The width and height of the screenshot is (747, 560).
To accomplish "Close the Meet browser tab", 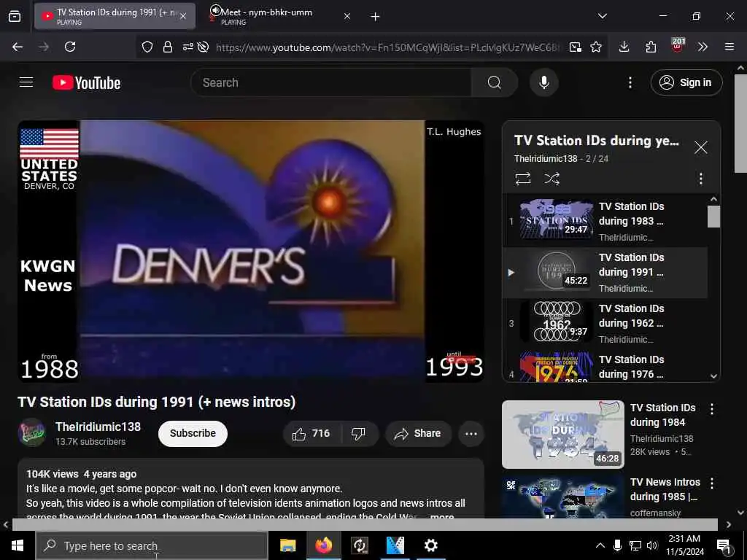I will pos(347,16).
